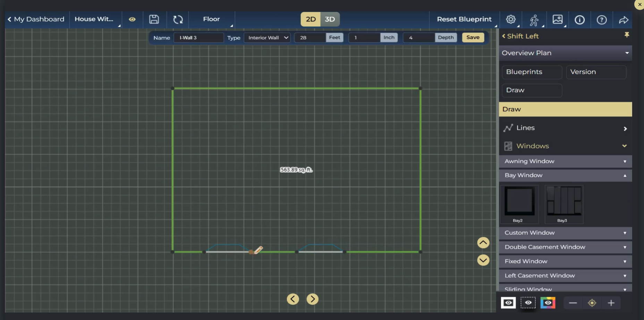644x320 pixels.
Task: Click the inch value field
Action: pyautogui.click(x=364, y=37)
